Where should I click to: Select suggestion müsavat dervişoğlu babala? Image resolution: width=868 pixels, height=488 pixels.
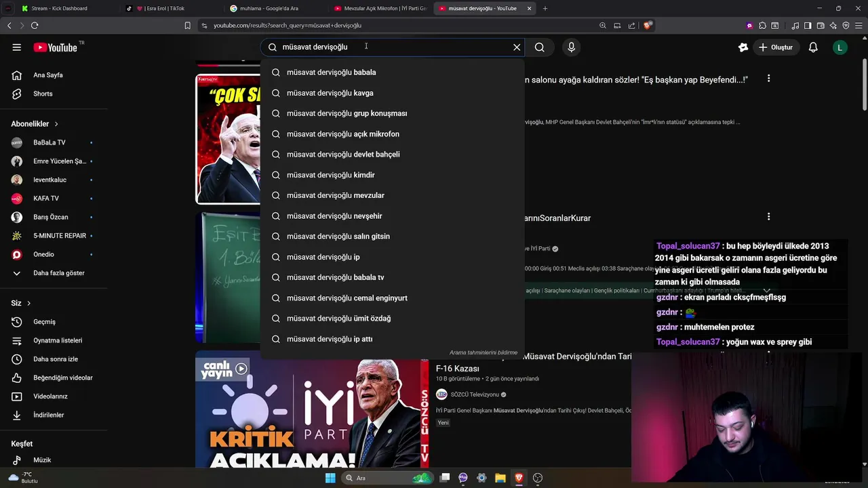392,73
